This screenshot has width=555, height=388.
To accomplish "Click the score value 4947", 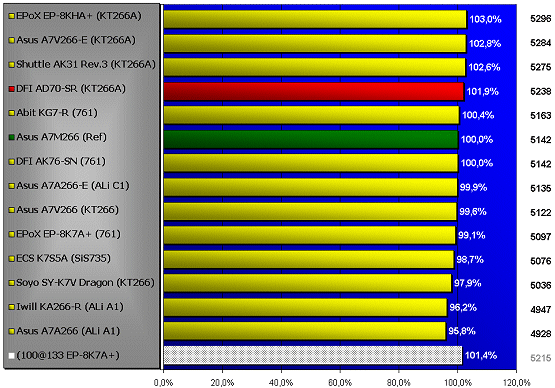I will tap(541, 309).
